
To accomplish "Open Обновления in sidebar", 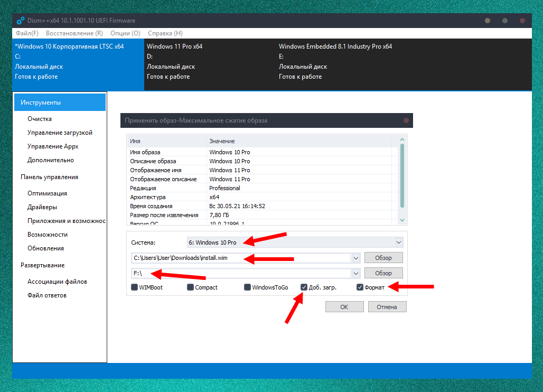I will (46, 248).
